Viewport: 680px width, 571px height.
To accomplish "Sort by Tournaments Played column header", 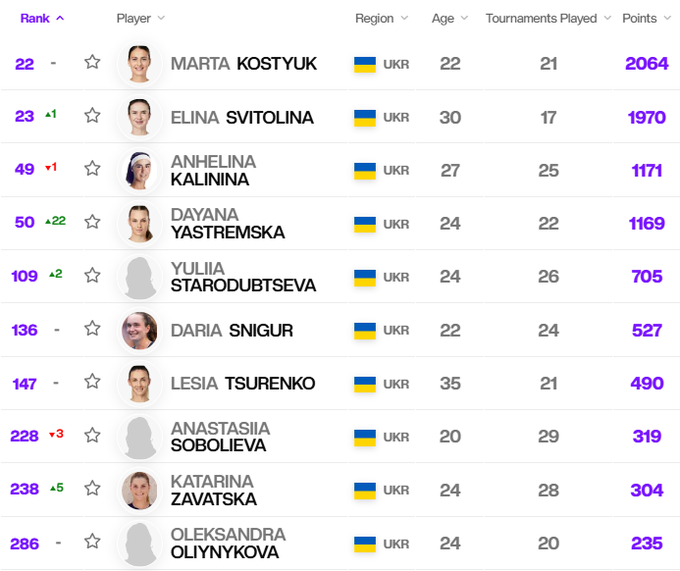I will (547, 18).
